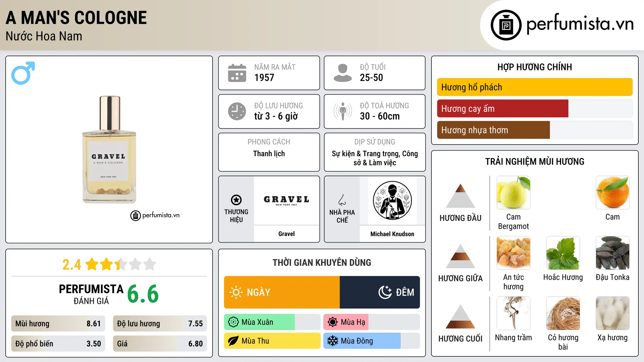Select the An tức hương note image
This screenshot has height=362, width=644.
(x=514, y=253)
